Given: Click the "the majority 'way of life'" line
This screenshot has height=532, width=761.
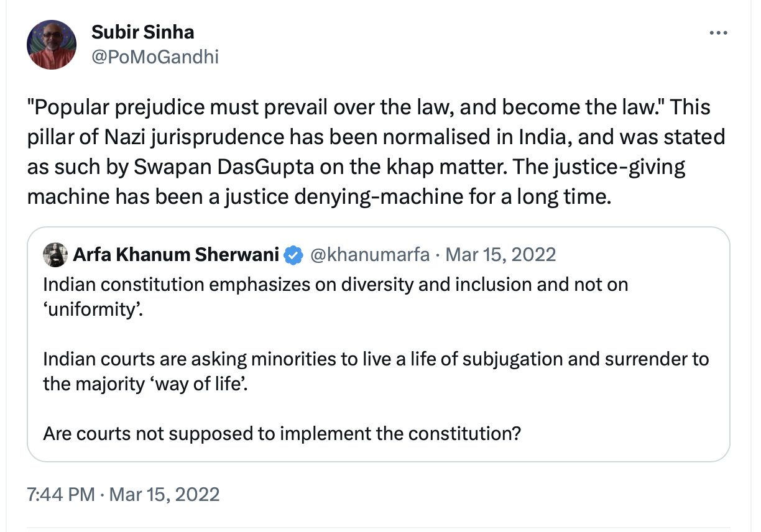Looking at the screenshot, I should (149, 383).
